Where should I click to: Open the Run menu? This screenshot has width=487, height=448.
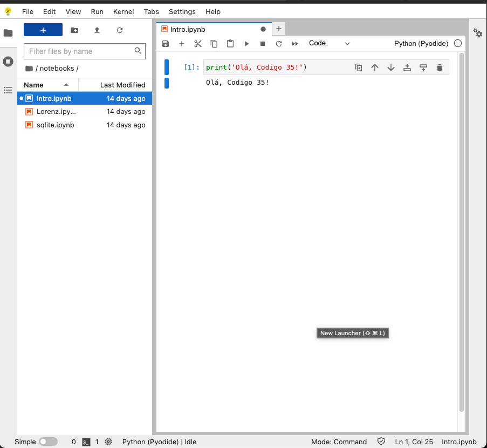[x=97, y=11]
